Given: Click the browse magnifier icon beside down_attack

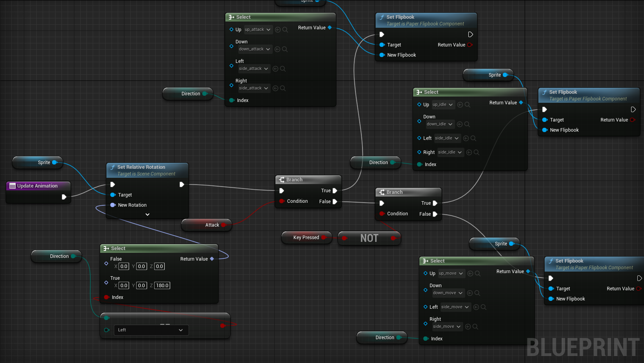Looking at the screenshot, I should (285, 49).
